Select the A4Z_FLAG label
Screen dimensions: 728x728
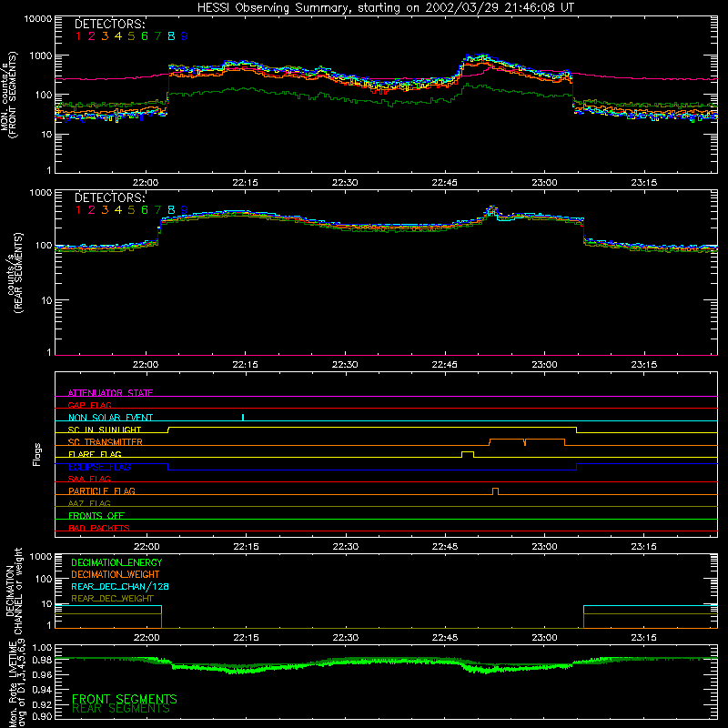[x=89, y=503]
